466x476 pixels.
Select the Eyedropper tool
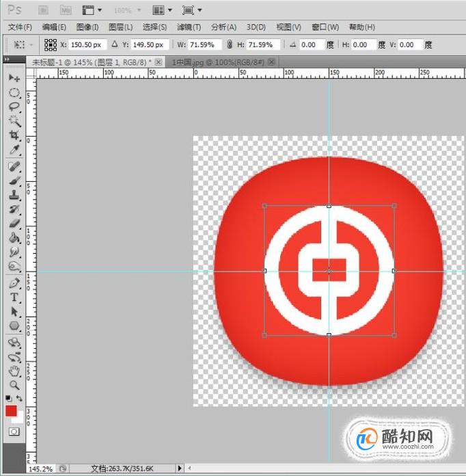click(14, 149)
